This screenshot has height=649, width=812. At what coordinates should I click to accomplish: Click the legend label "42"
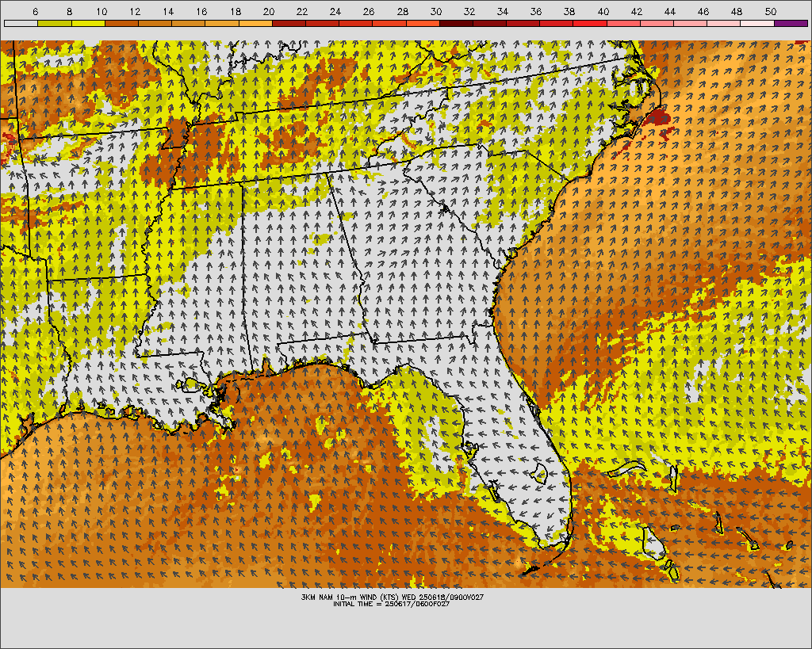point(637,11)
